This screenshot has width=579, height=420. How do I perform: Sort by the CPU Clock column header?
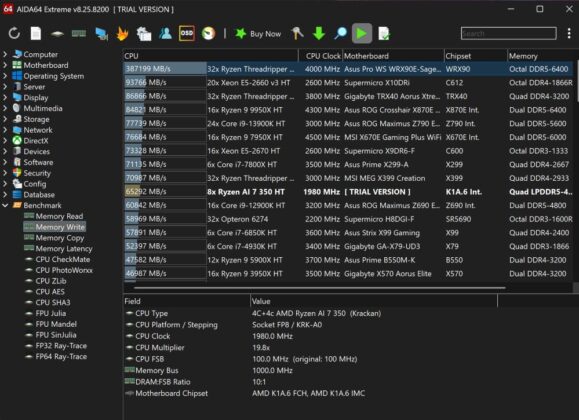click(x=321, y=56)
